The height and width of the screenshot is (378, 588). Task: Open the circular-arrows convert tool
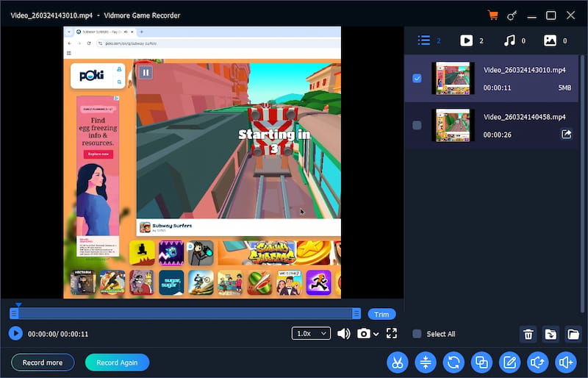pyautogui.click(x=453, y=362)
